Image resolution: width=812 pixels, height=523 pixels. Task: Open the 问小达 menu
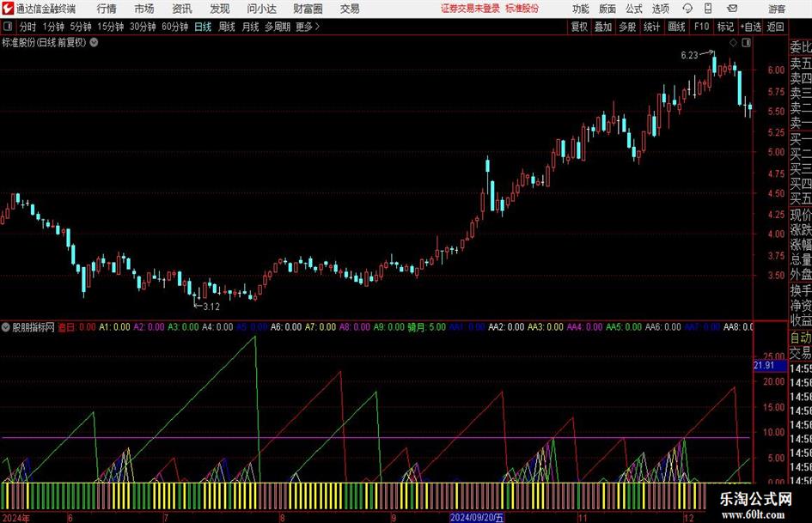(261, 9)
